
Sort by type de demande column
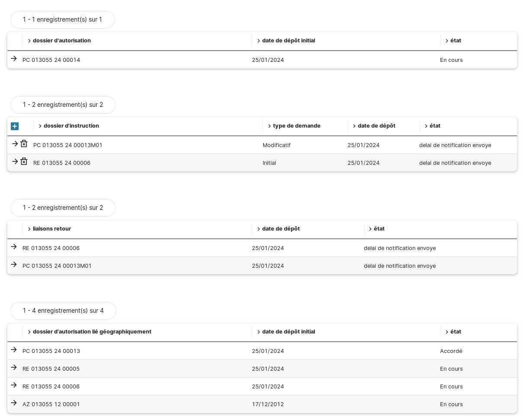pos(296,126)
